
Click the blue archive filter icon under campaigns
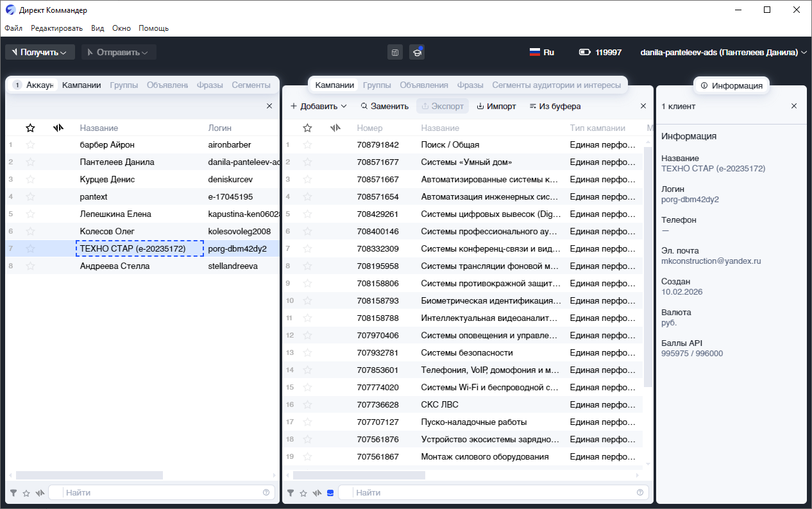tap(330, 493)
